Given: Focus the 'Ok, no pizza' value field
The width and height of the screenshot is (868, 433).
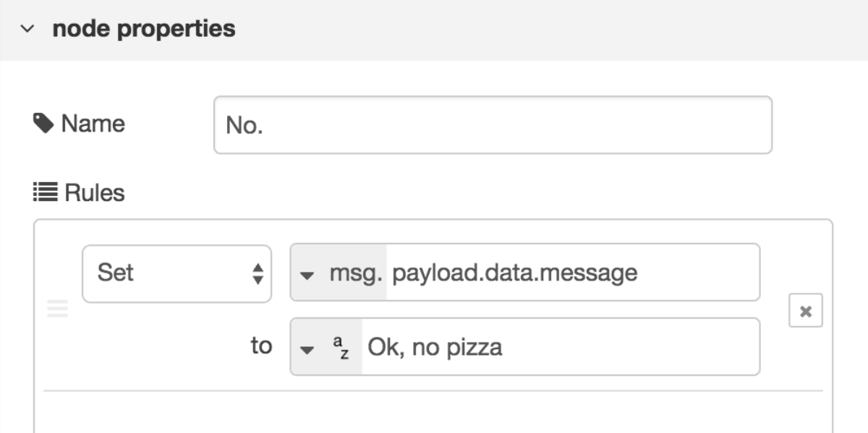Looking at the screenshot, I should coord(561,347).
